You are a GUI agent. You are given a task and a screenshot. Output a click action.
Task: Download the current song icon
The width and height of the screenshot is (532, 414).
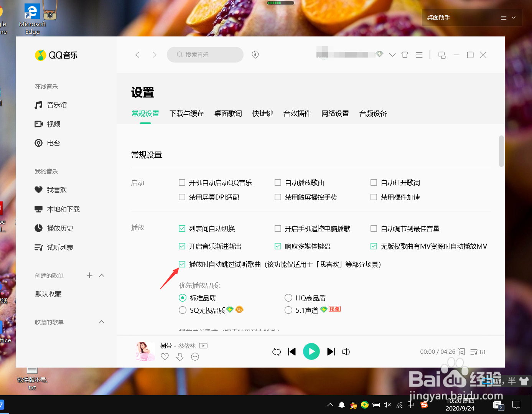(180, 357)
